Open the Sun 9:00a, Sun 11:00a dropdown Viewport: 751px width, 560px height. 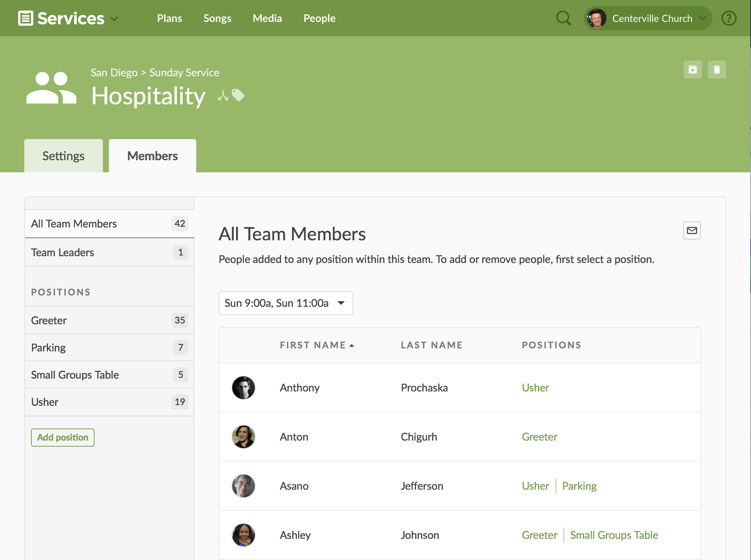(x=286, y=303)
